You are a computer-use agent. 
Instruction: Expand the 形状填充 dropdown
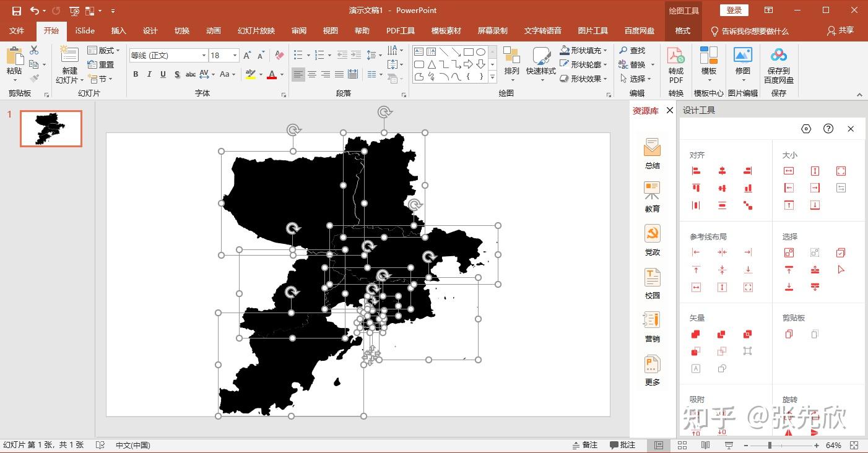point(605,51)
